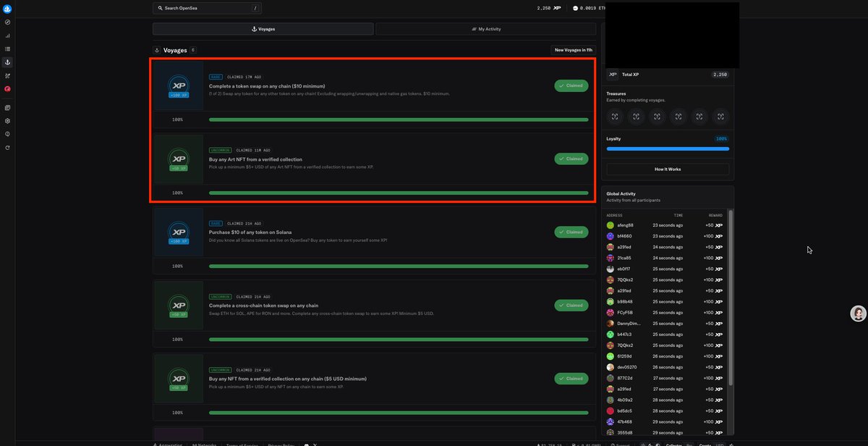The image size is (868, 446).
Task: Click the RARE badge on the Solana token voyage
Action: tap(216, 224)
